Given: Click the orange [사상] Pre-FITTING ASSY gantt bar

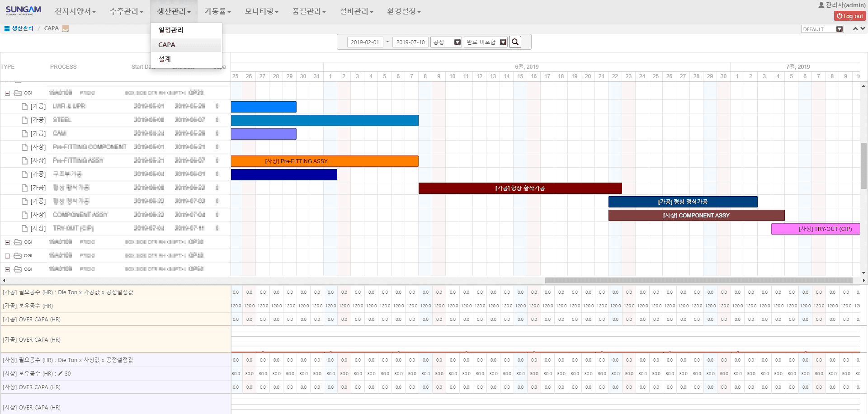Looking at the screenshot, I should point(325,161).
